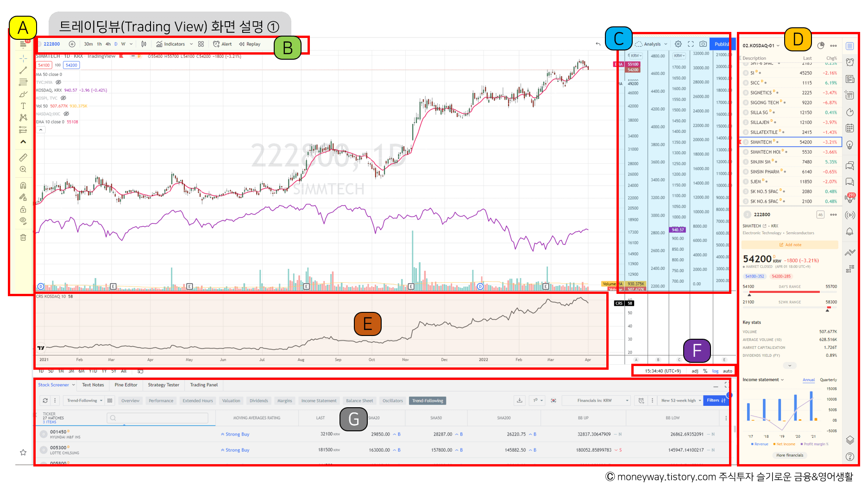Toggle hide all drawings eye icon
This screenshot has width=868, height=491.
click(23, 221)
